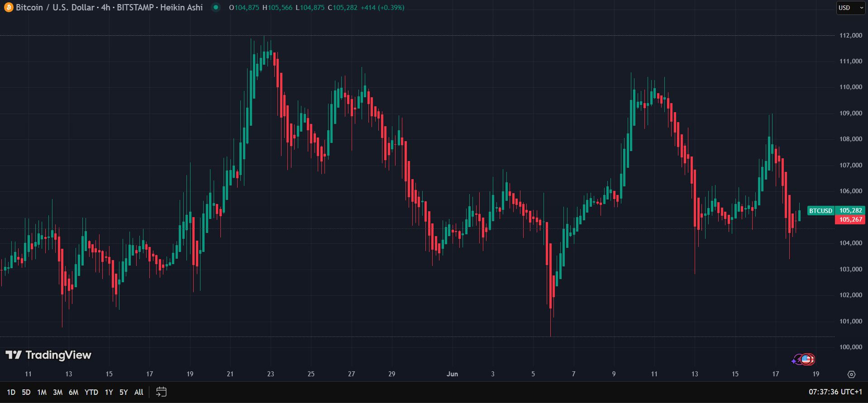Click the +414 (+0.39%) change value
The width and height of the screenshot is (868, 403).
pyautogui.click(x=382, y=8)
